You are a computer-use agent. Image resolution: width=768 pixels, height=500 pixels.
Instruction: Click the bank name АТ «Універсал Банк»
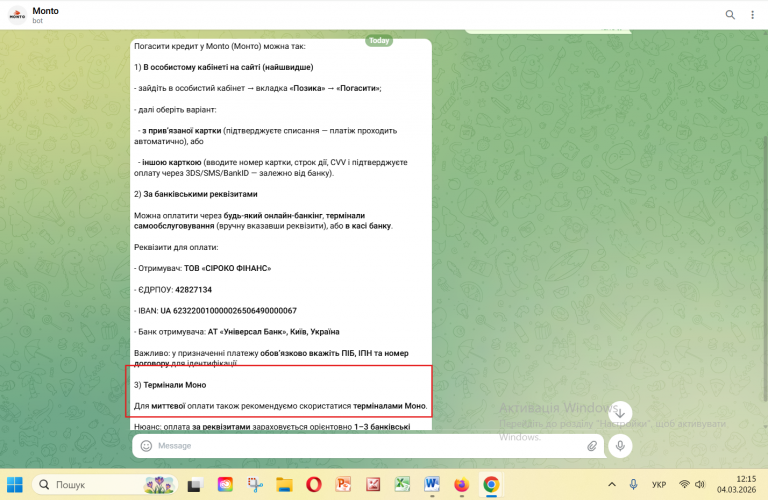(247, 332)
